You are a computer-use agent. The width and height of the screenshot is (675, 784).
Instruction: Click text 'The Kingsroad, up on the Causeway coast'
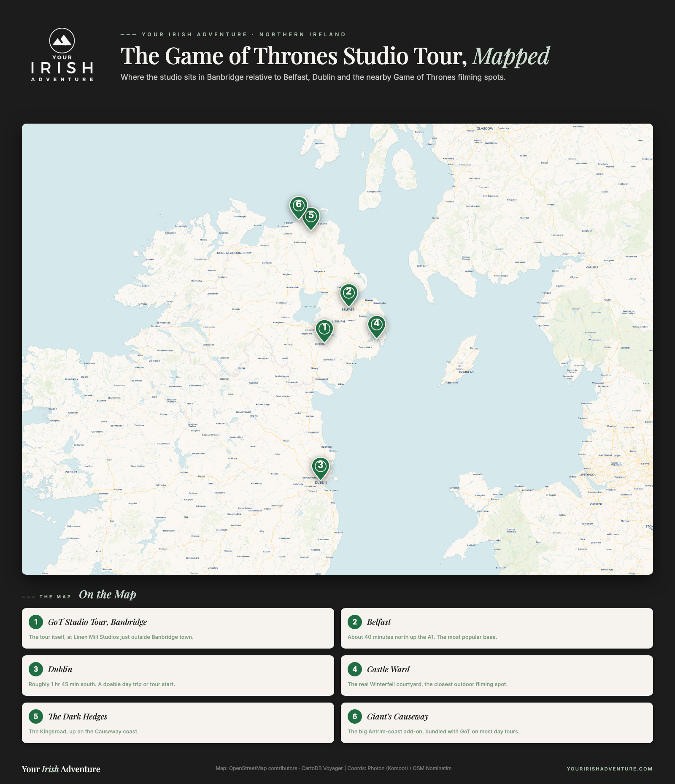click(x=84, y=731)
